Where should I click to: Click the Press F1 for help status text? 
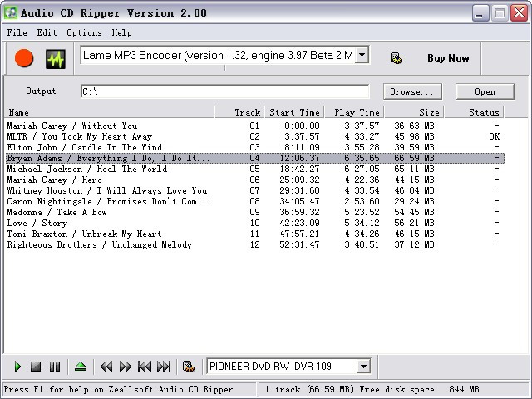pos(118,389)
